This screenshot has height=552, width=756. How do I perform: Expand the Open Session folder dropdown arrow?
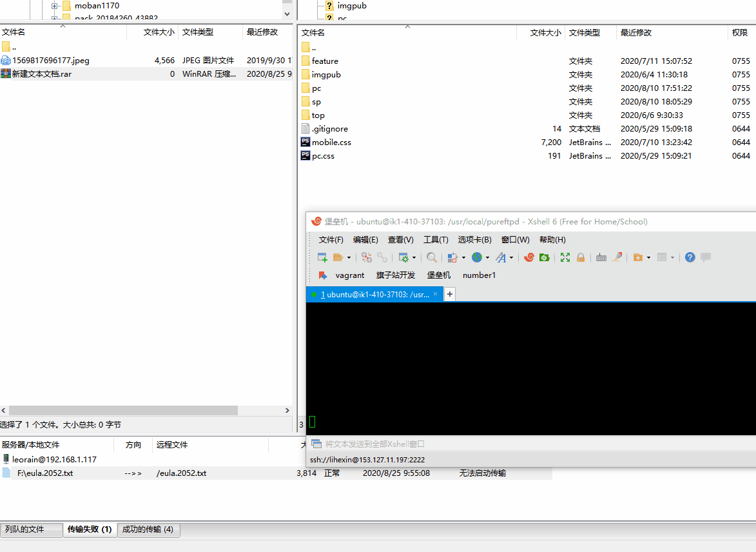click(349, 258)
